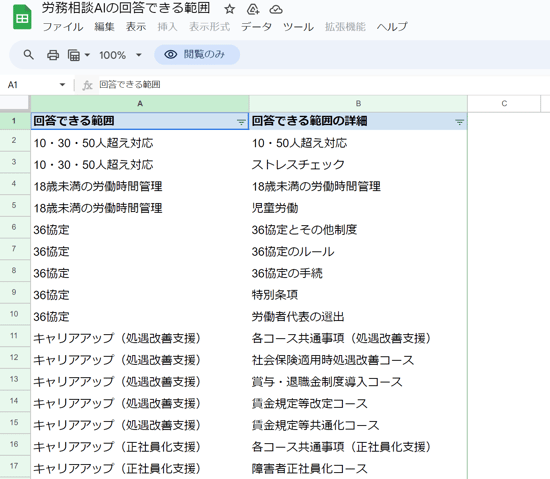Open the column A filter toggle
Screen dimensions: 550x479
(x=241, y=122)
